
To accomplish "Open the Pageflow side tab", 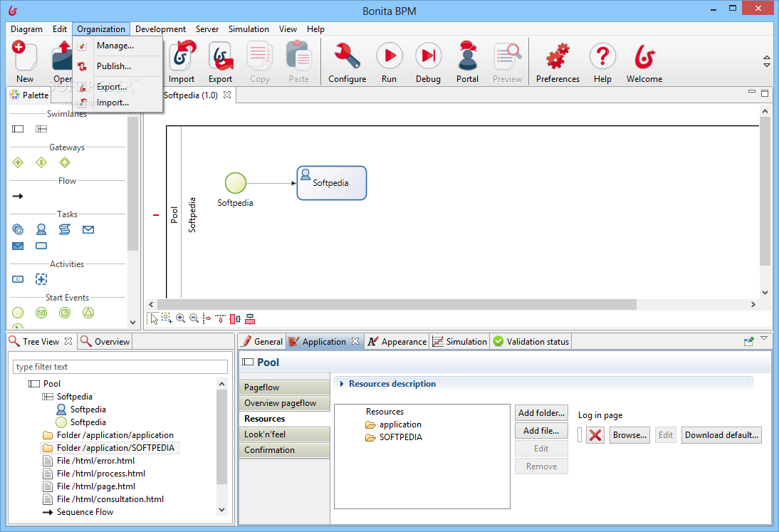I will 284,387.
